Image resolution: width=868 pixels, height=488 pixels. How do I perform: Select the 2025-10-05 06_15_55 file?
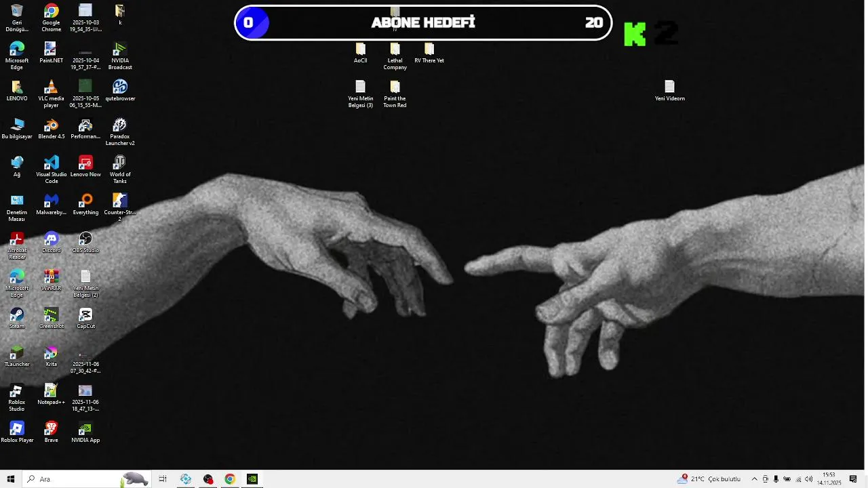pos(85,94)
